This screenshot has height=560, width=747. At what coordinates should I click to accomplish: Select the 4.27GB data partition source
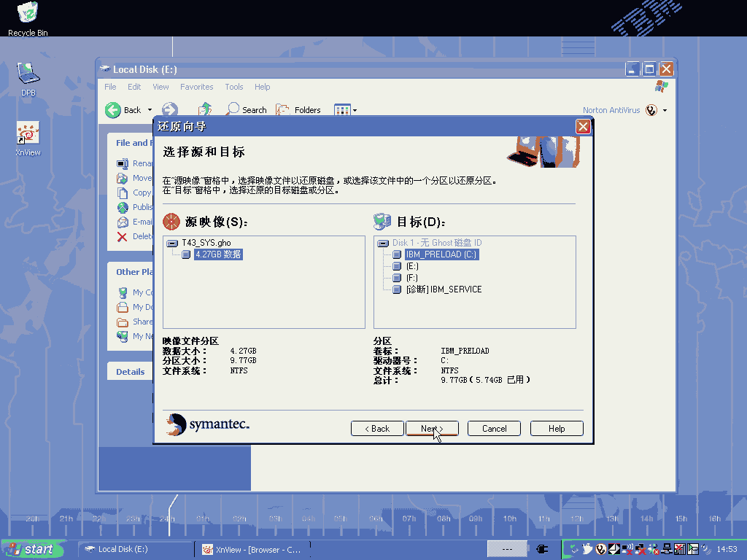click(217, 254)
